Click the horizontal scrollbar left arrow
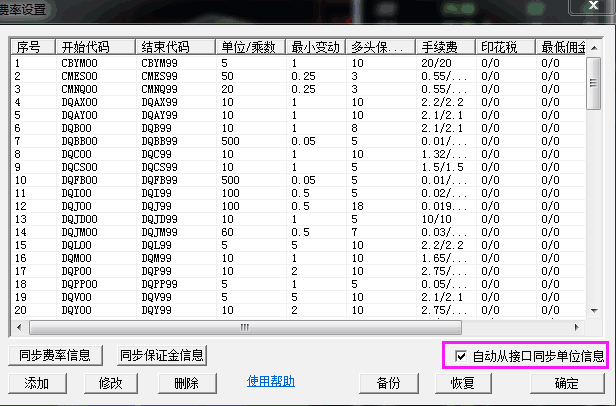The width and height of the screenshot is (616, 406). 19,327
